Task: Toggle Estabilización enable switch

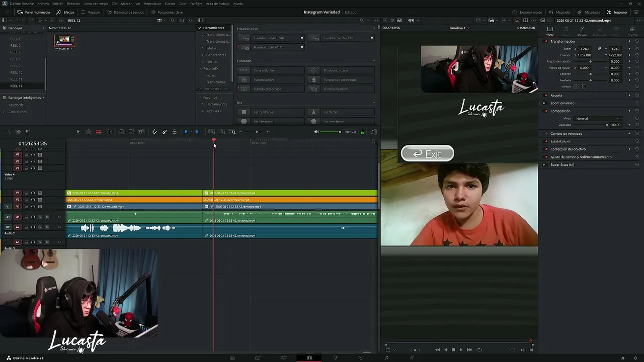Action: point(546,141)
